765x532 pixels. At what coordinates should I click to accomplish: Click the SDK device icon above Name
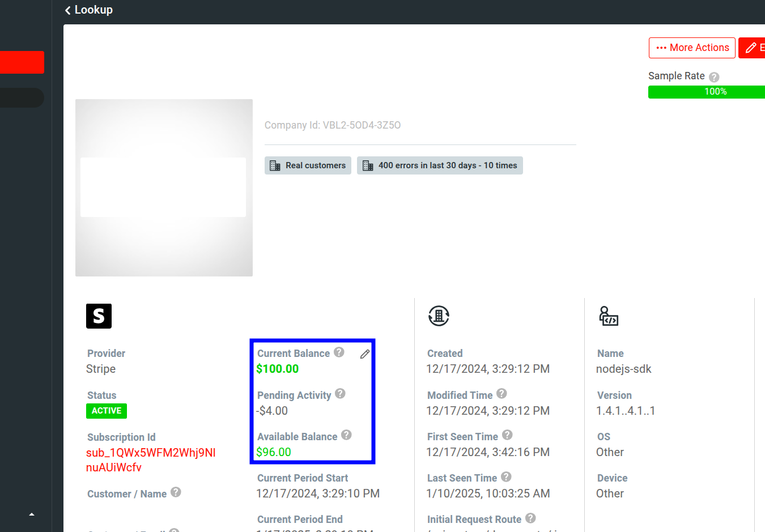[x=609, y=316]
